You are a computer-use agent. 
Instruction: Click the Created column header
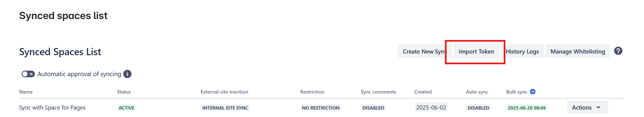click(423, 92)
